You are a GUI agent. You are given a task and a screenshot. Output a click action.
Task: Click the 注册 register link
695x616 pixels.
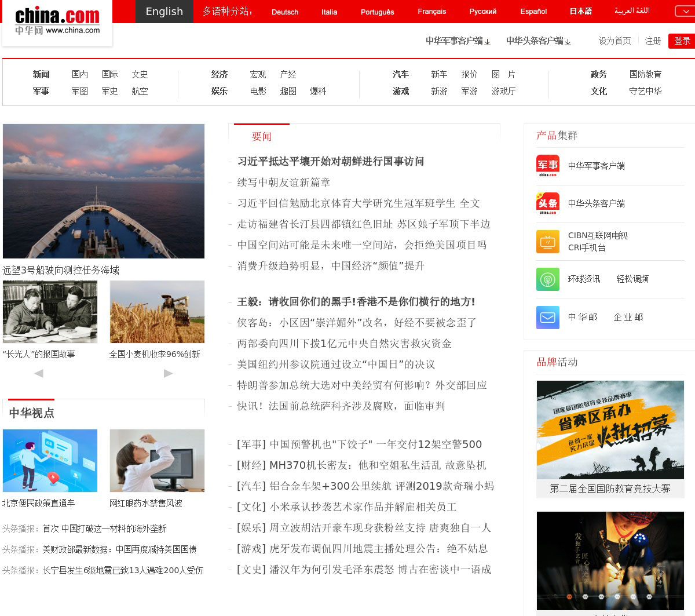[653, 41]
